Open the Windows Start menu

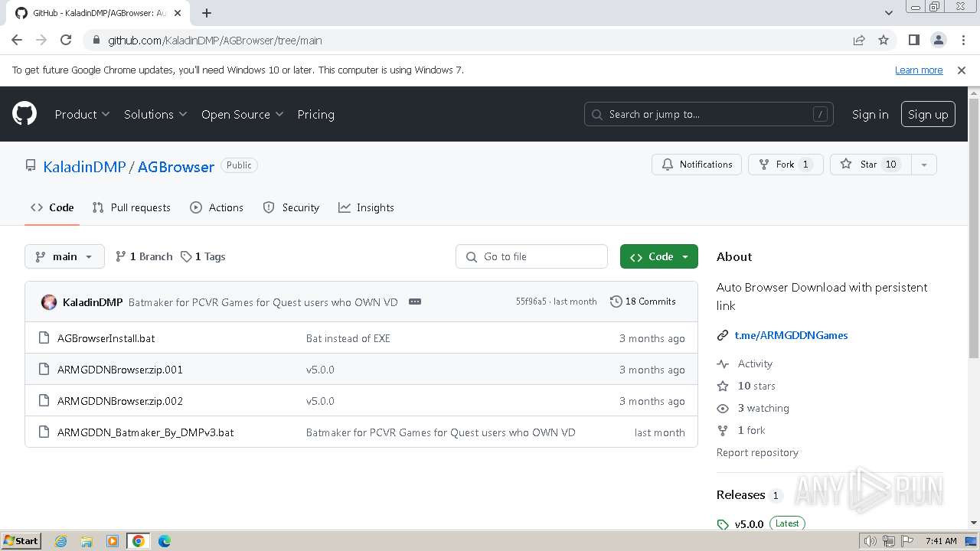(21, 540)
